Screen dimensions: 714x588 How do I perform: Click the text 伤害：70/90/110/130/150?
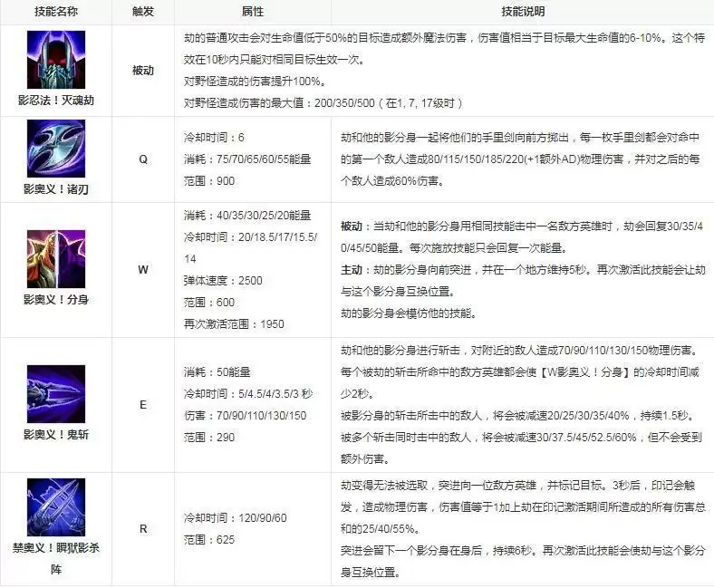tap(245, 416)
